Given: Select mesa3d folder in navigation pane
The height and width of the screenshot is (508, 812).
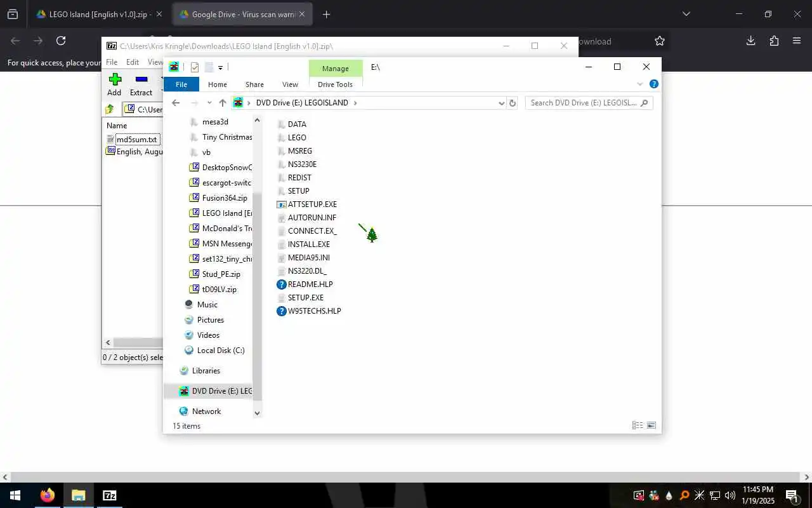Looking at the screenshot, I should pyautogui.click(x=215, y=122).
